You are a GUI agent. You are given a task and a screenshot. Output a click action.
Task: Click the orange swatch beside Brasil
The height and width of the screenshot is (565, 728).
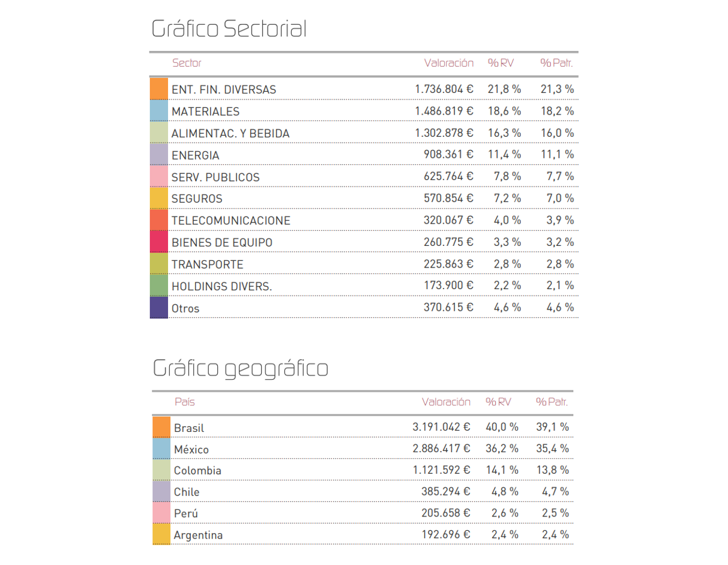pyautogui.click(x=161, y=427)
